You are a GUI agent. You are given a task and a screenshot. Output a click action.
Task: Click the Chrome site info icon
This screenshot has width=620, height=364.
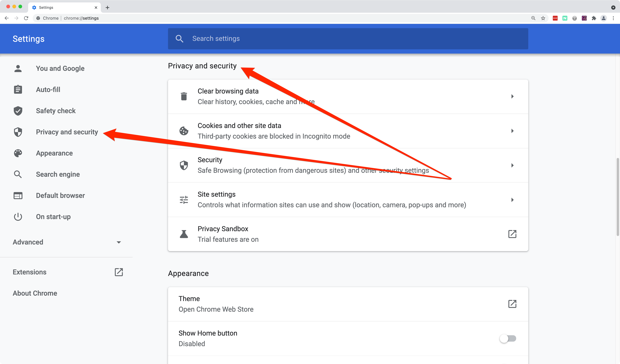[38, 18]
